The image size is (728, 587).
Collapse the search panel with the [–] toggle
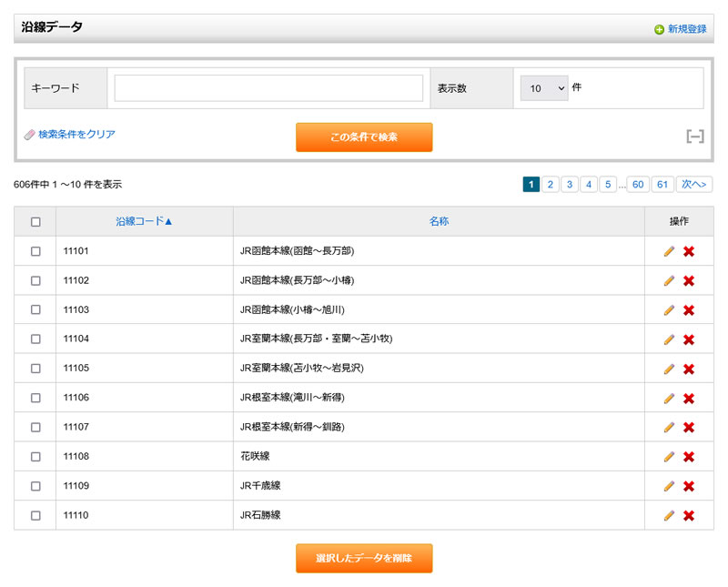click(x=695, y=137)
